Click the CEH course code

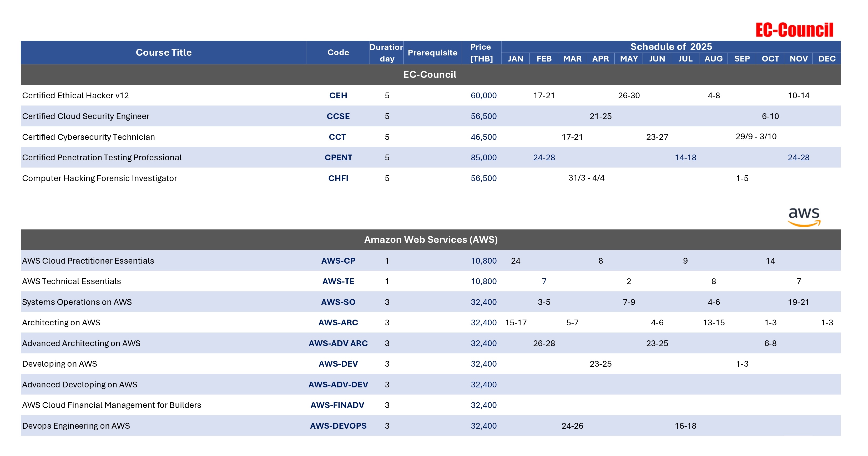pos(338,96)
